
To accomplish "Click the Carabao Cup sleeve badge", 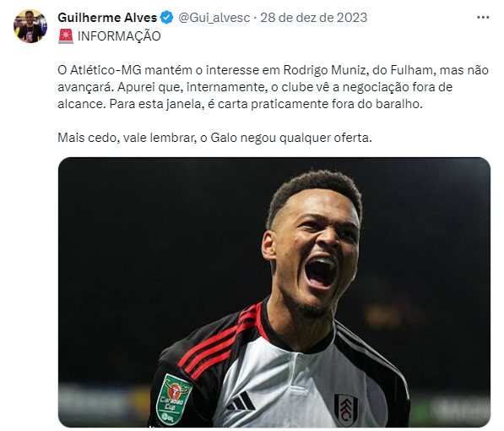I will coord(173,399).
